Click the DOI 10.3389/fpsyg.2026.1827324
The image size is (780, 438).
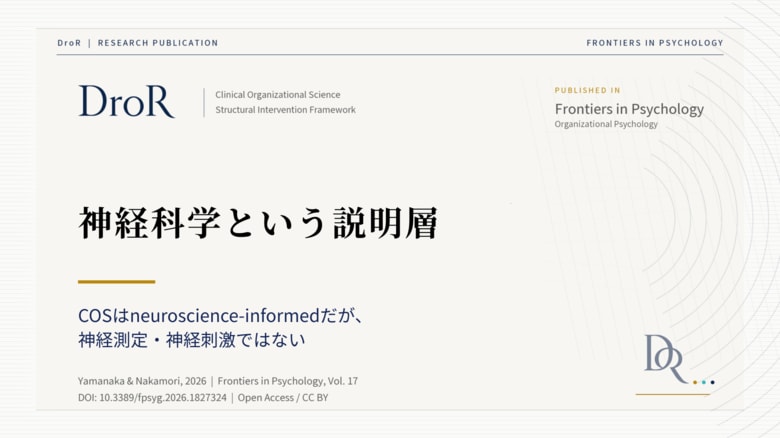coord(152,398)
